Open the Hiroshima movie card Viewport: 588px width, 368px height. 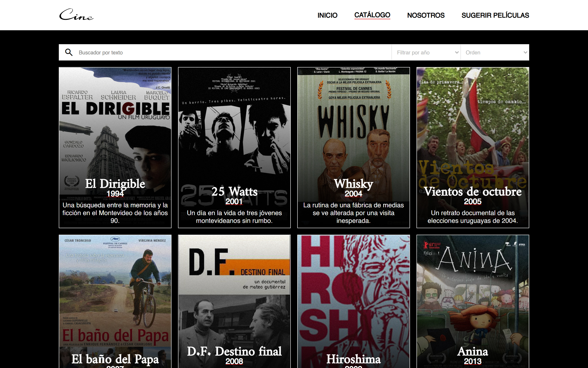pos(354,301)
